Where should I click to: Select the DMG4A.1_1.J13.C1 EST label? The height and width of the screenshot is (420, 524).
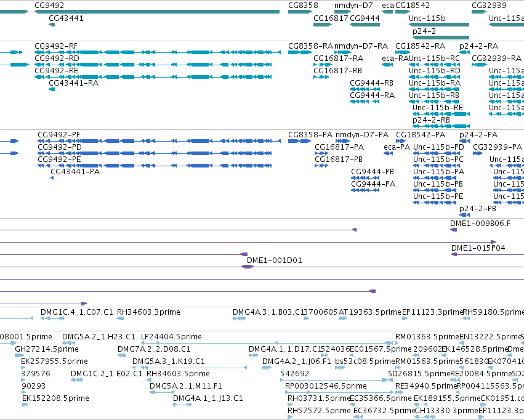(208, 398)
